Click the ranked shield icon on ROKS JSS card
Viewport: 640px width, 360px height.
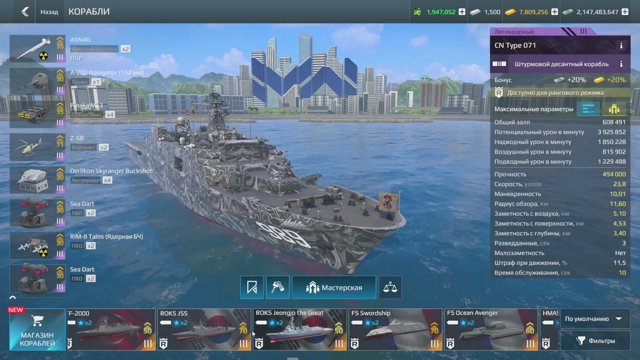[163, 344]
